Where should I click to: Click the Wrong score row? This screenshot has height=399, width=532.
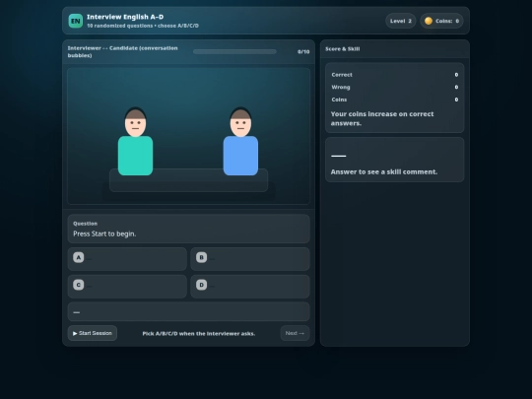pyautogui.click(x=395, y=88)
